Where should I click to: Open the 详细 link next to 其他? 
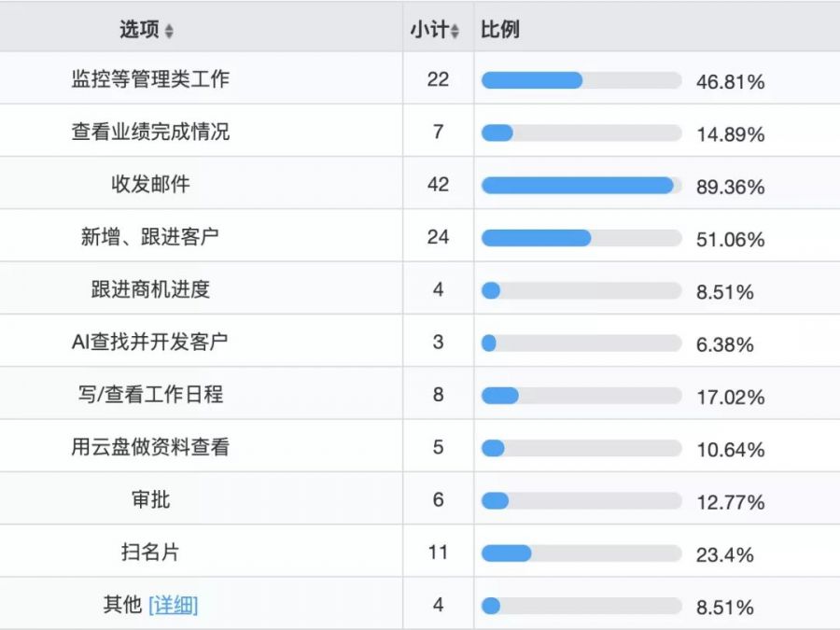coord(173,606)
